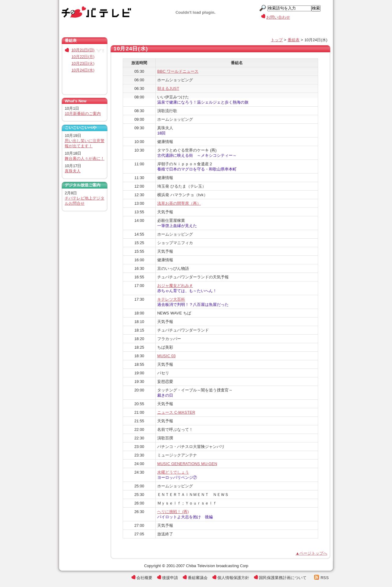Screen dimensions: 392x587
Task: Open 水曜どうでしょう program link
Action: pos(173,472)
